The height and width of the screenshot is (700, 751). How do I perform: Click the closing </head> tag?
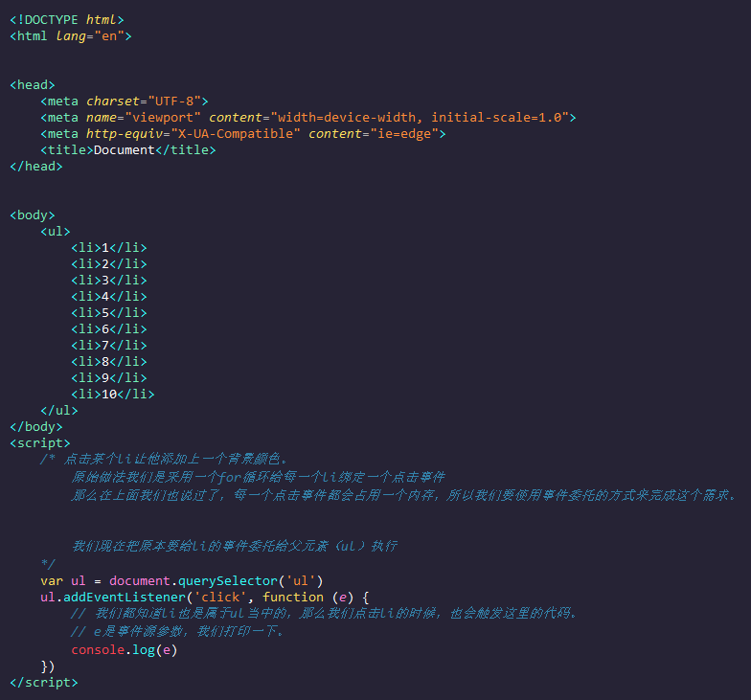tap(36, 167)
